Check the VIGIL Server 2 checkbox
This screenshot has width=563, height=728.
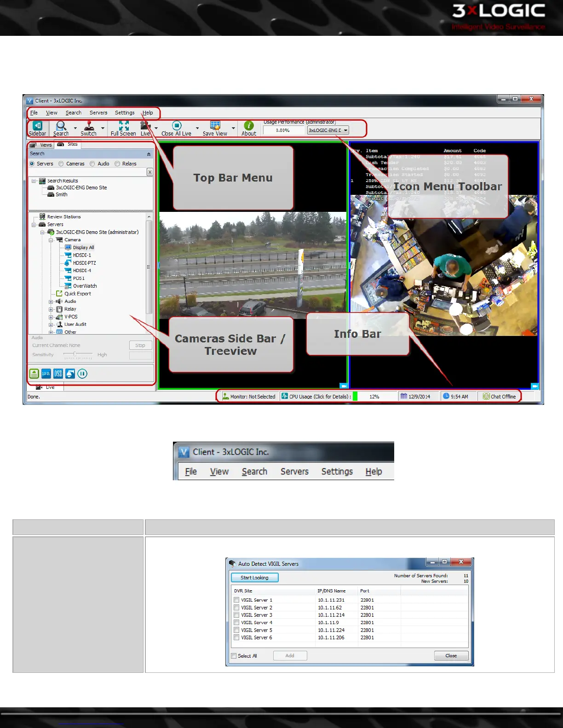[x=236, y=608]
